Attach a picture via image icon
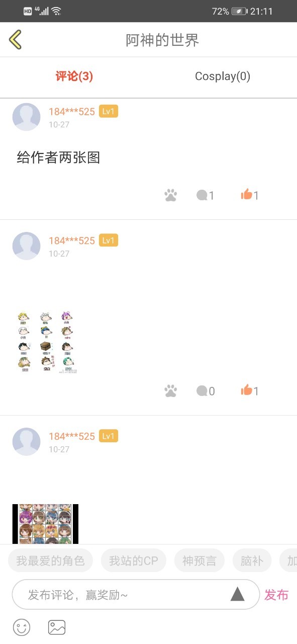 coord(57,627)
